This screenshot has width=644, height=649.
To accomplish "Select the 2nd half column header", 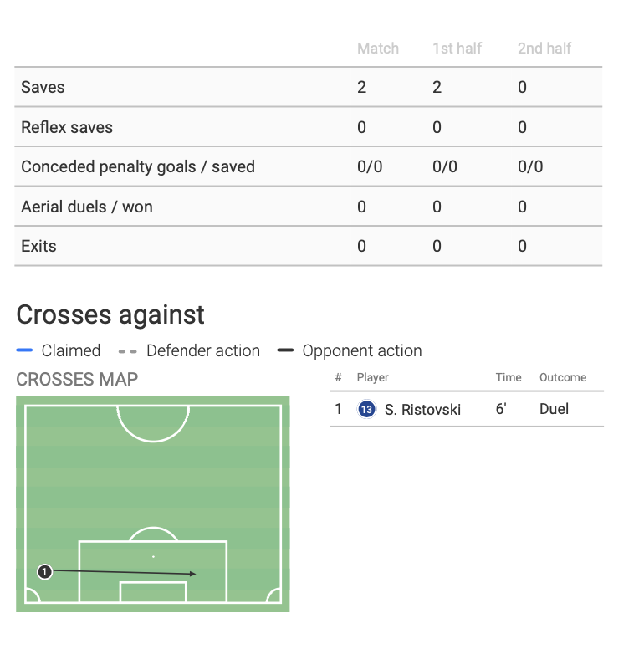I will click(544, 49).
